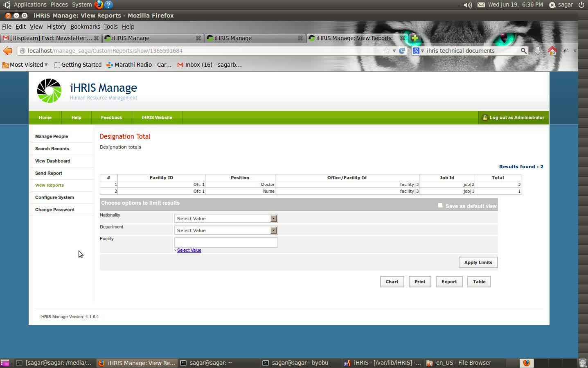Open Marathi Radio bookmark

click(x=139, y=65)
